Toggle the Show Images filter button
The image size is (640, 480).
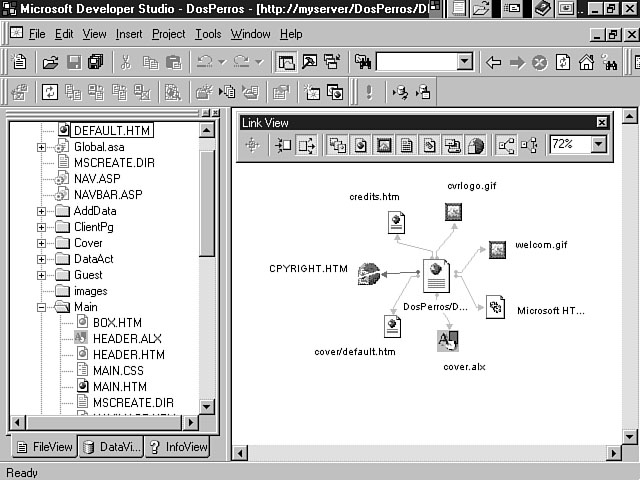coord(384,145)
